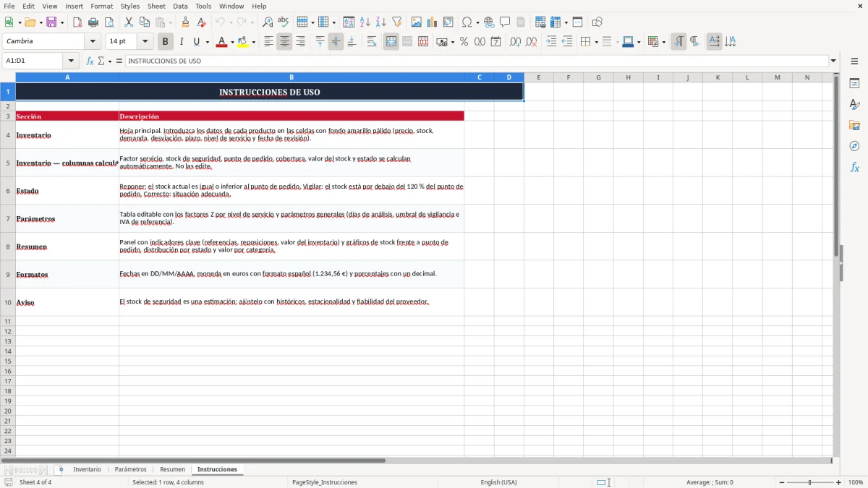Toggle Bold formatting

(165, 42)
